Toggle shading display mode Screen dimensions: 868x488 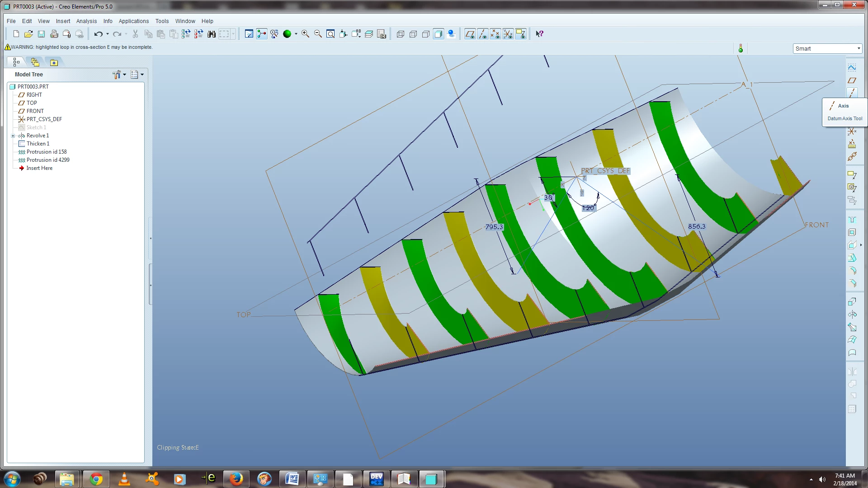coord(438,34)
